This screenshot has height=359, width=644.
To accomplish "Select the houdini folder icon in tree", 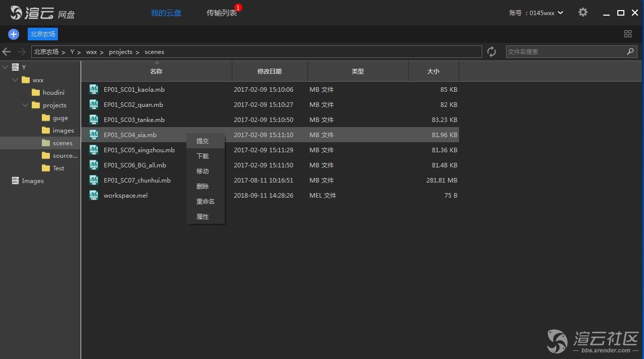I will [x=36, y=93].
